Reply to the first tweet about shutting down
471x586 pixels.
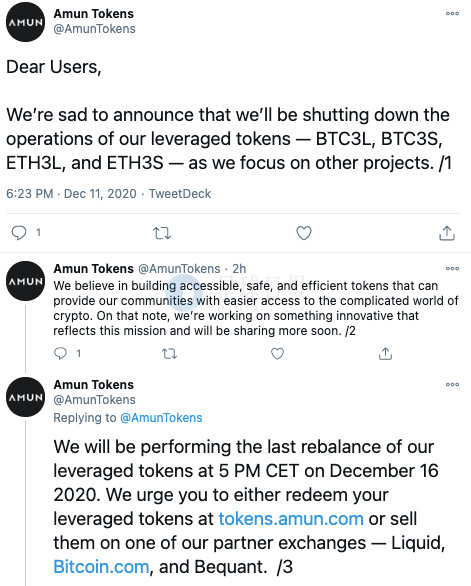point(19,233)
